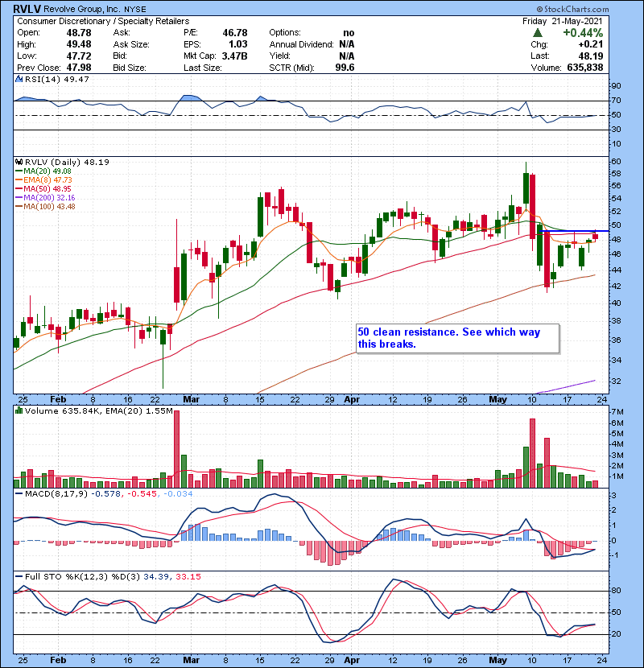The height and width of the screenshot is (668, 644).
Task: Click the 7M label on the volume axis
Action: click(617, 412)
